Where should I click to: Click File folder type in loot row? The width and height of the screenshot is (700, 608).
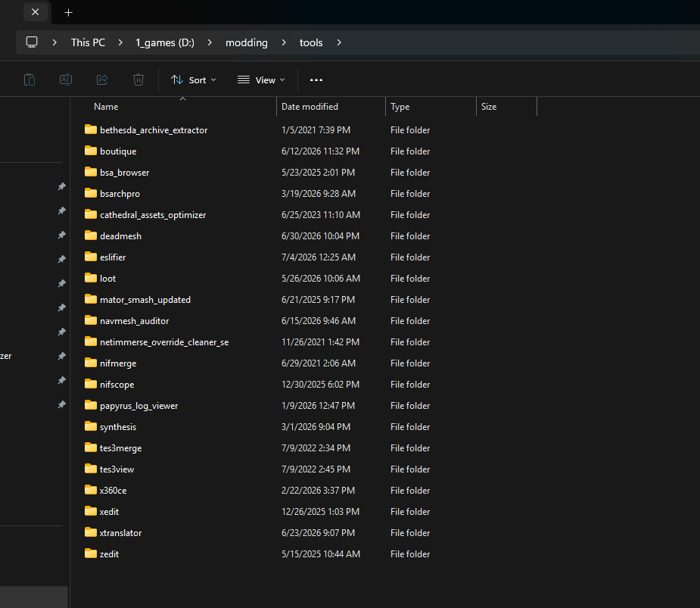pyautogui.click(x=410, y=279)
